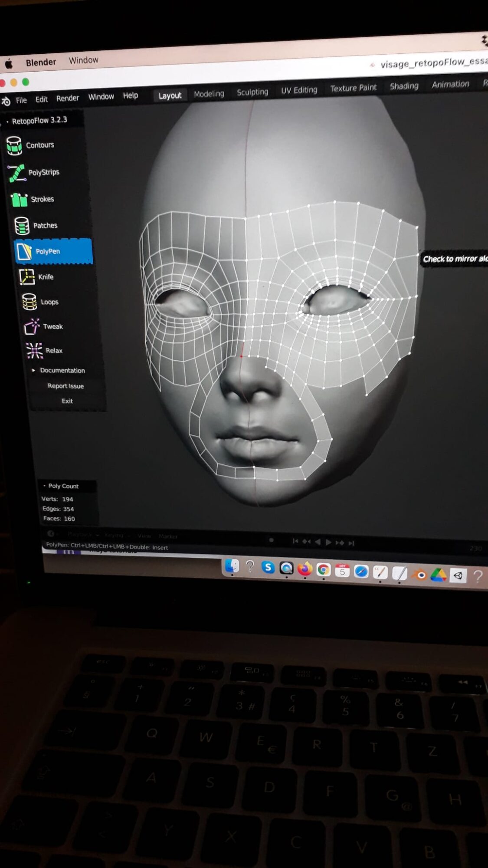488x868 pixels.
Task: Switch to the Sculpting workspace tab
Action: (252, 92)
